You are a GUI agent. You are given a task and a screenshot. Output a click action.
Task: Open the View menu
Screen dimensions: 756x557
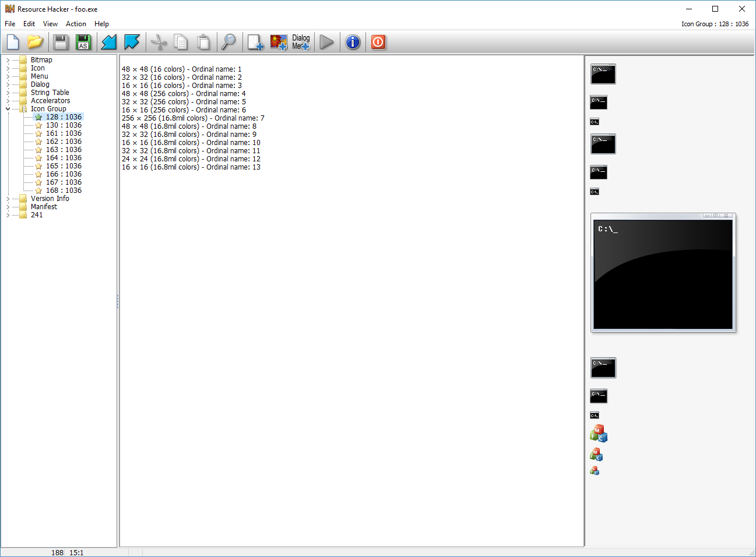[51, 24]
